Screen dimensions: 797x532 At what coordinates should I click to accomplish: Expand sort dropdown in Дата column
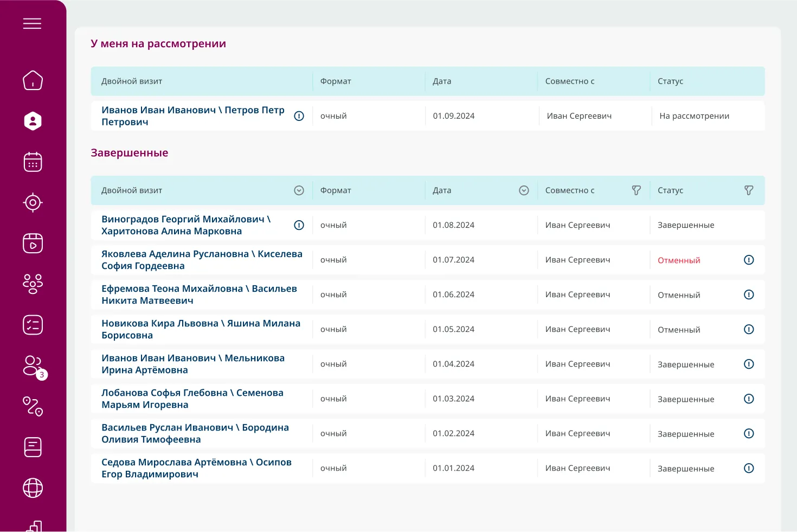524,190
